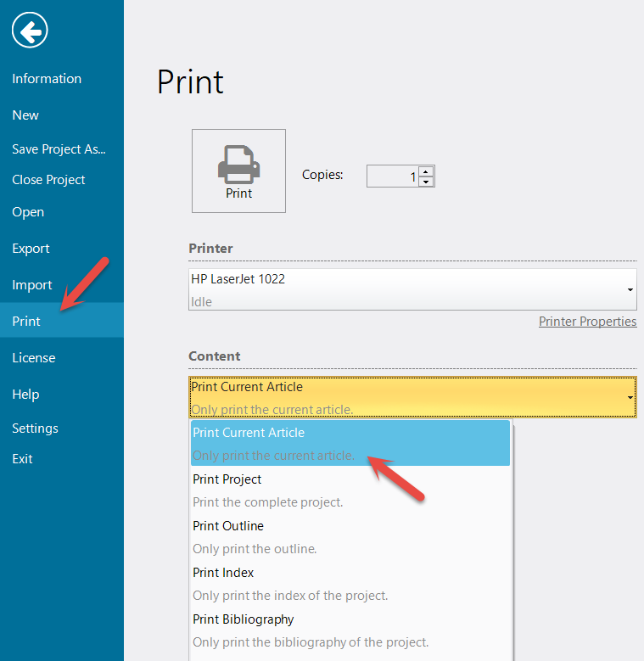Viewport: 644px width, 661px height.
Task: Increase copies with the up spinner arrow
Action: coord(426,171)
